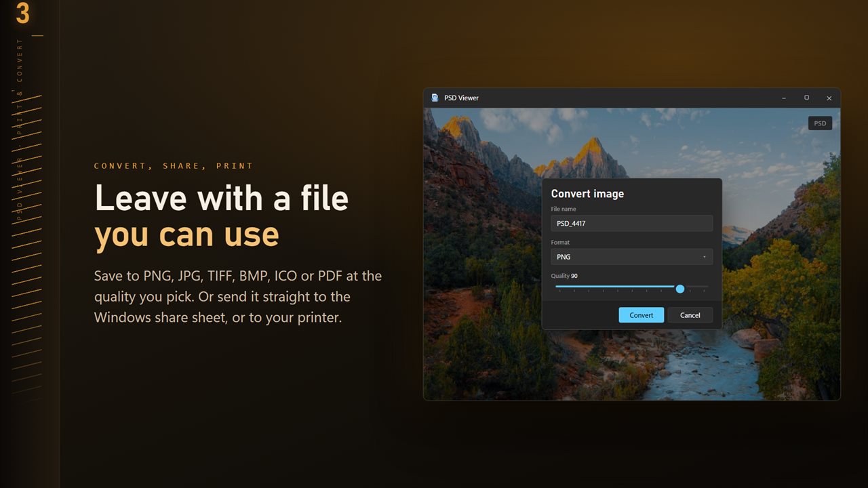Maximize the PSD Viewer window

pos(806,98)
